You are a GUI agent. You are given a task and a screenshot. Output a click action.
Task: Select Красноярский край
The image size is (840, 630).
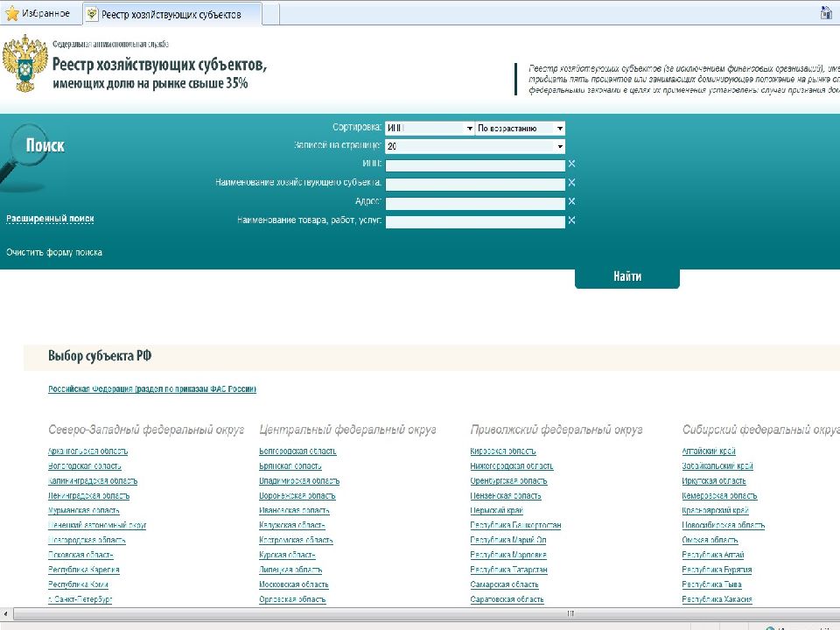click(716, 510)
